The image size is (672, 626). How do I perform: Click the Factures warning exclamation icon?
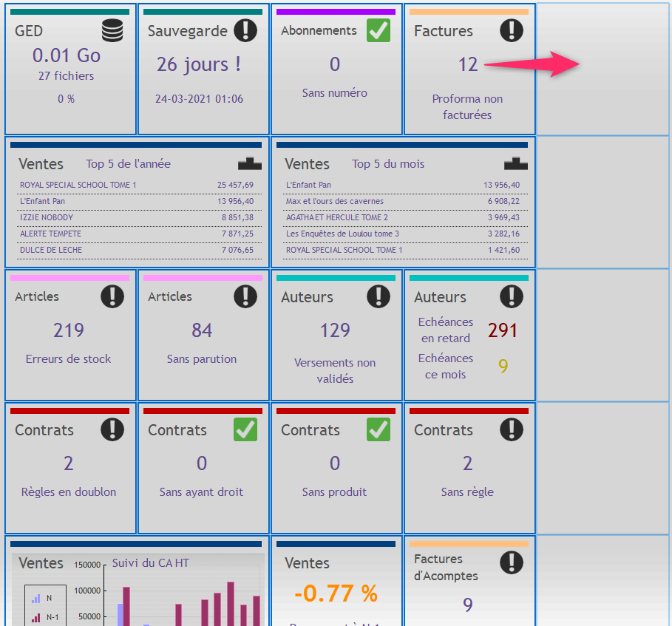pyautogui.click(x=512, y=30)
